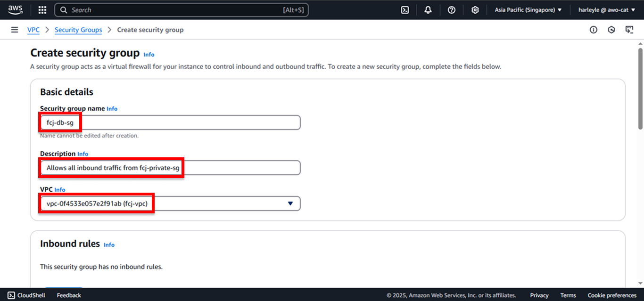Launch CloudShell from top bar icon

pyautogui.click(x=405, y=10)
